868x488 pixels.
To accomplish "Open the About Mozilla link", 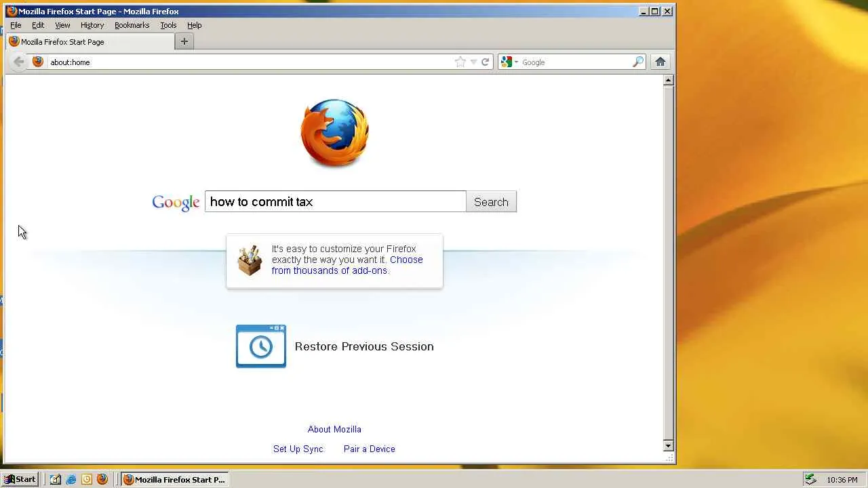I will tap(334, 429).
